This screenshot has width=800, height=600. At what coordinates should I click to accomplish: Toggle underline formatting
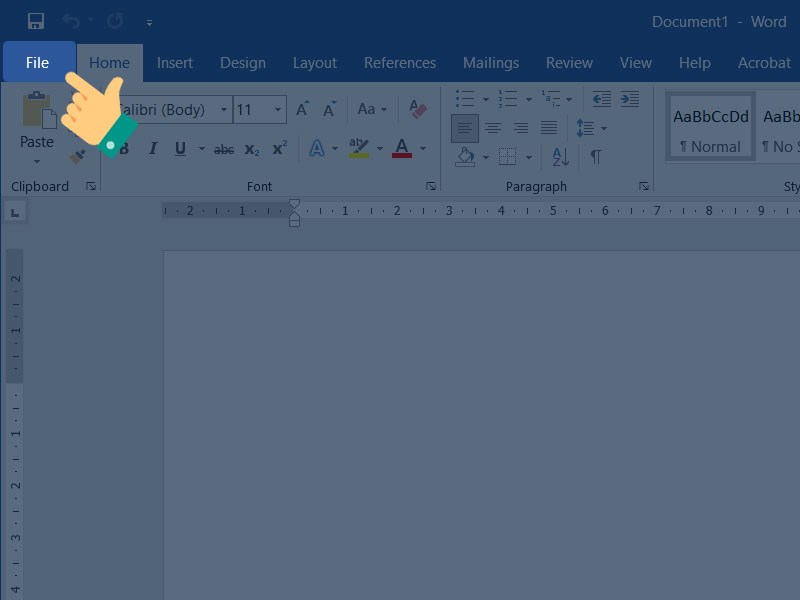click(180, 148)
